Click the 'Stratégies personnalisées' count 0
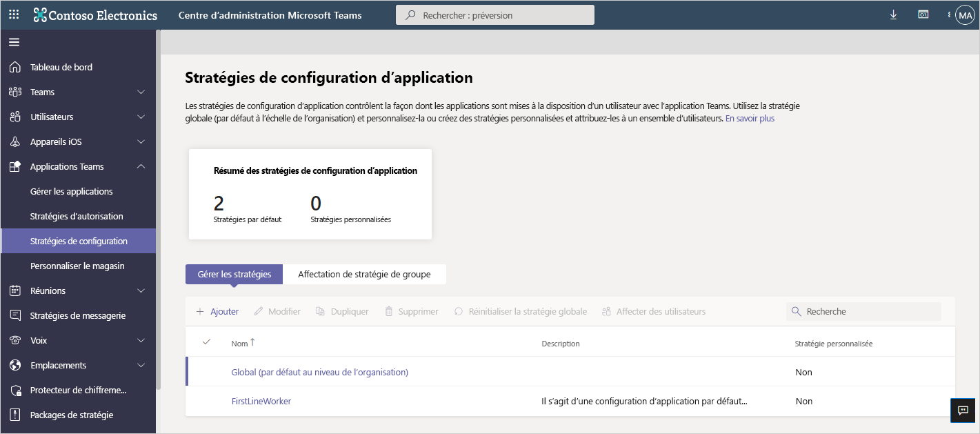Viewport: 980px width, 434px height. coord(316,203)
